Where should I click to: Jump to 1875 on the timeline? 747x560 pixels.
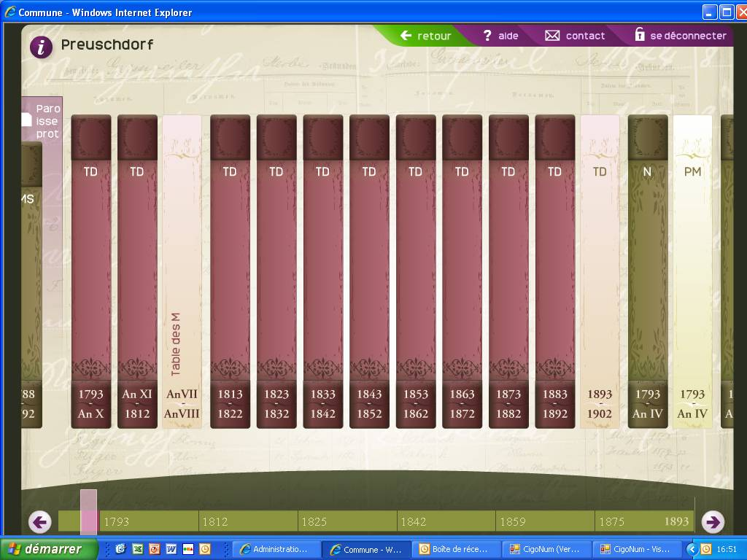click(611, 521)
